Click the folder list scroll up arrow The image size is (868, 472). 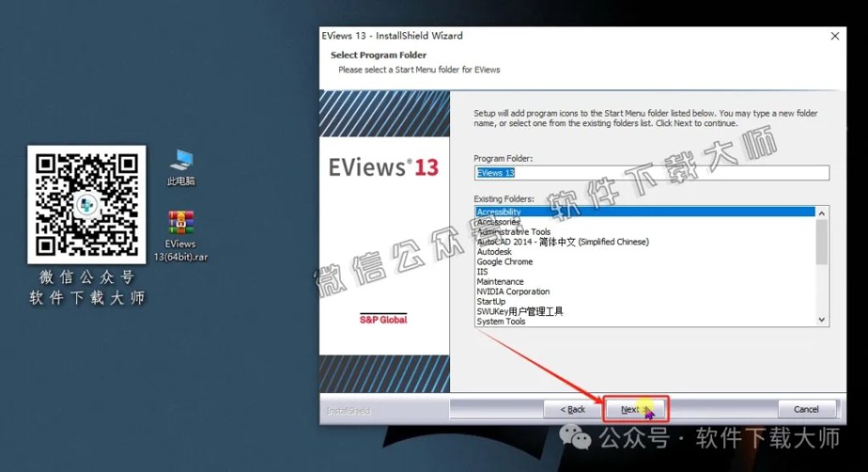pyautogui.click(x=822, y=213)
